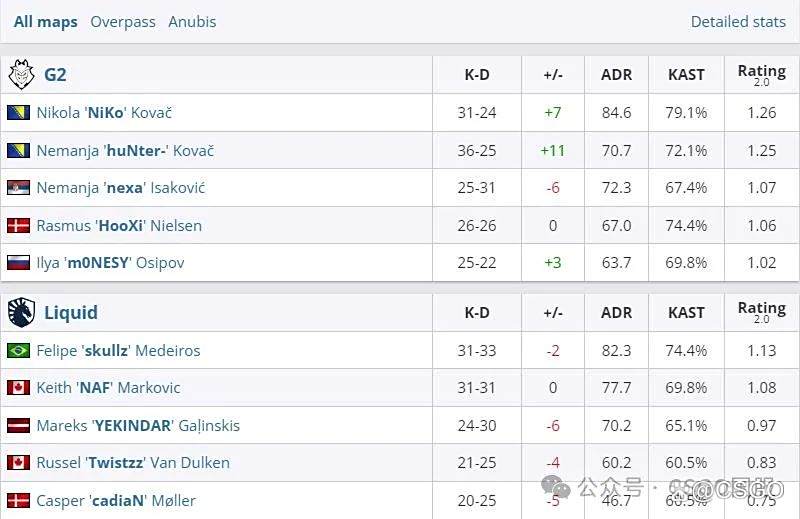Click the Brazilian flag beside skullz
Screen dimensions: 800x519
point(18,351)
